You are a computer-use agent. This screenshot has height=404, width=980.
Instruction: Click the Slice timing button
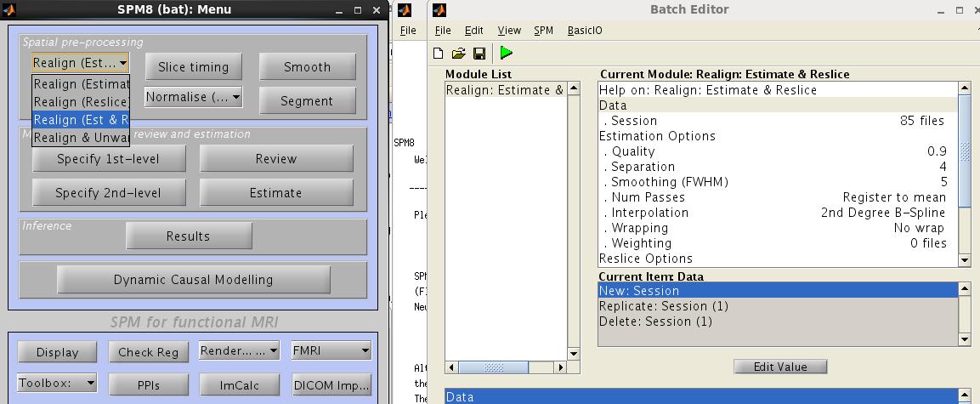193,67
